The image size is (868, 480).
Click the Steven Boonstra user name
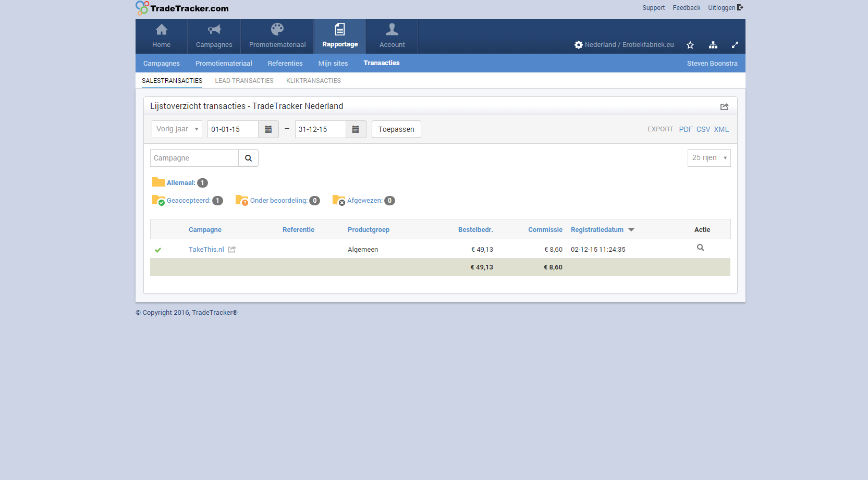pos(712,63)
